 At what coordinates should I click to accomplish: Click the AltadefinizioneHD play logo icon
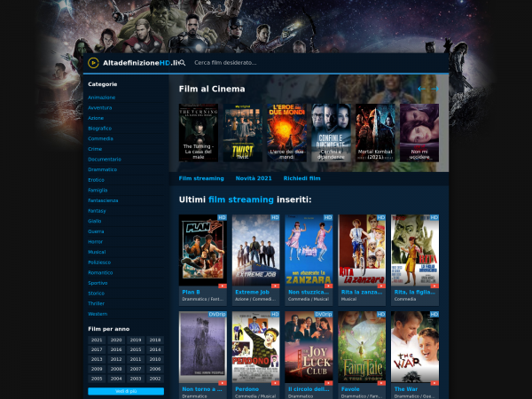[93, 63]
